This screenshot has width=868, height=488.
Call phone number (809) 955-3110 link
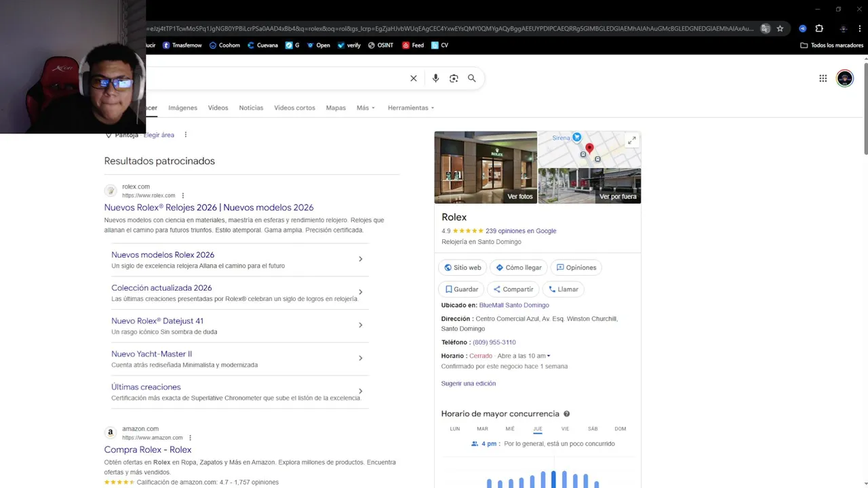click(494, 342)
